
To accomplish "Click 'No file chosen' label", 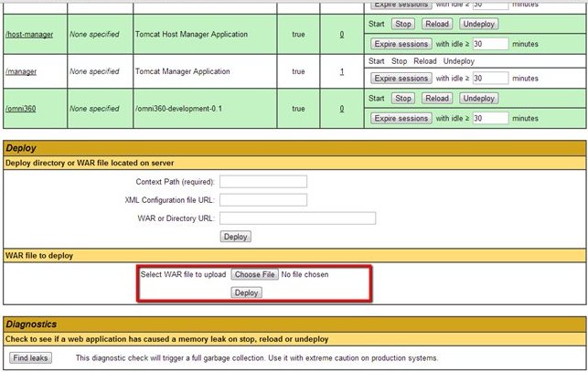I will coord(305,274).
